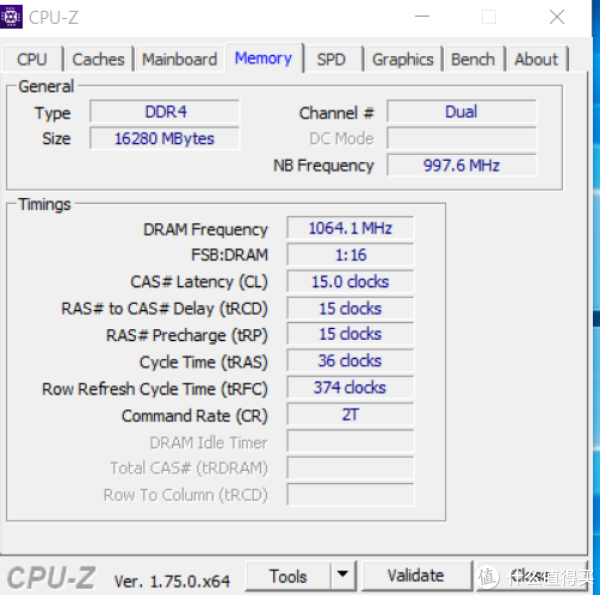600x595 pixels.
Task: Open the Graphics tab
Action: point(403,59)
